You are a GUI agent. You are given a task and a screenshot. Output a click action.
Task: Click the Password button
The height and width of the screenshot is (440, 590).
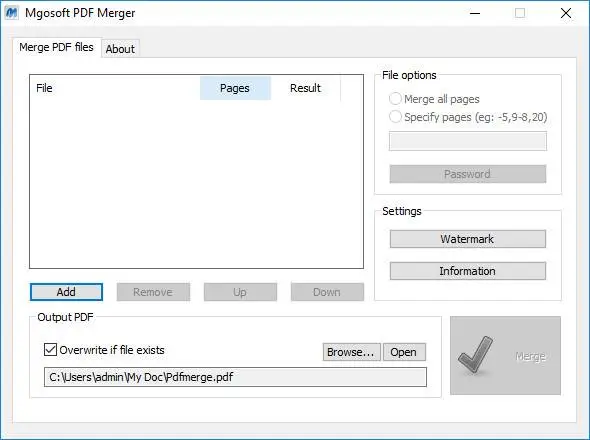[x=468, y=174]
